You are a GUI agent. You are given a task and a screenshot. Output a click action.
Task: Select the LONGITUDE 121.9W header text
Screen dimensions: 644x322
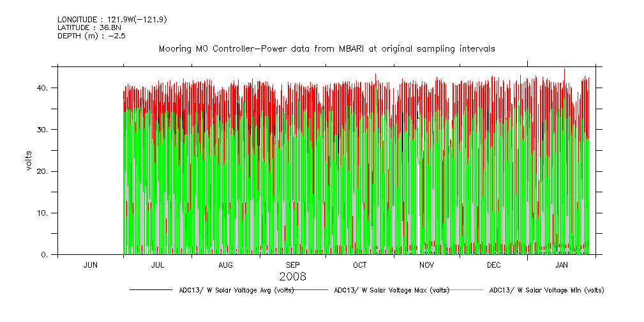112,20
